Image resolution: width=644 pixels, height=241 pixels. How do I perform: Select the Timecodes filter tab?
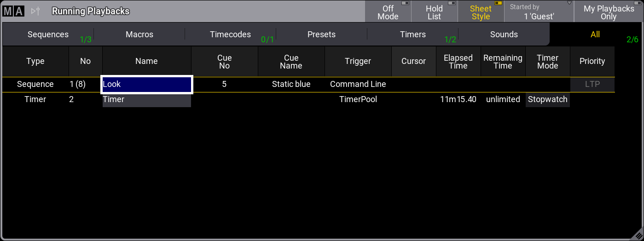pos(230,34)
